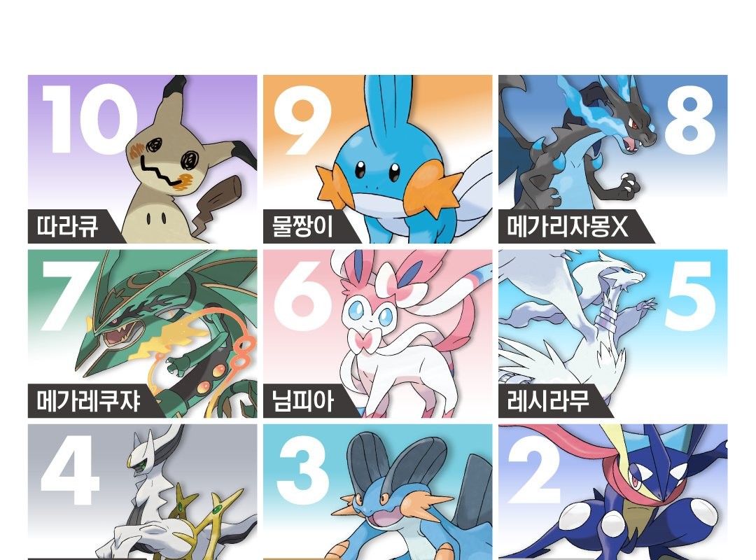Select the Sylveon tile ranked 6
Image resolution: width=756 pixels, height=560 pixels.
coord(377,333)
